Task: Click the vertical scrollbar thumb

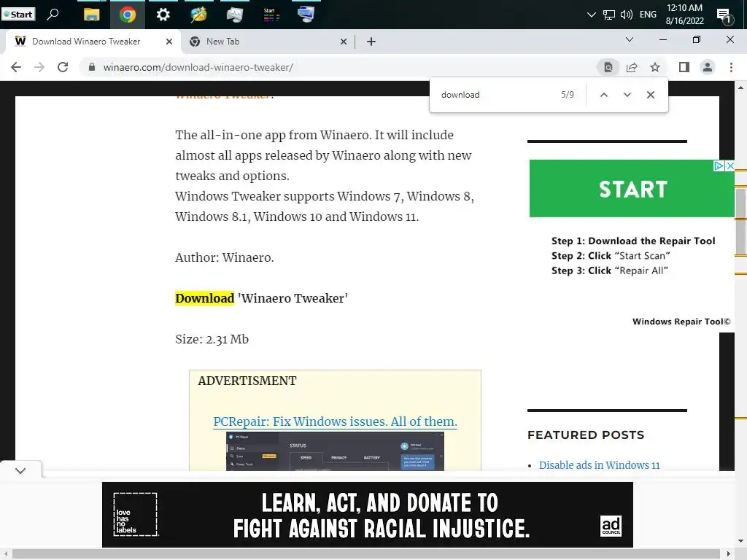Action: [741, 222]
